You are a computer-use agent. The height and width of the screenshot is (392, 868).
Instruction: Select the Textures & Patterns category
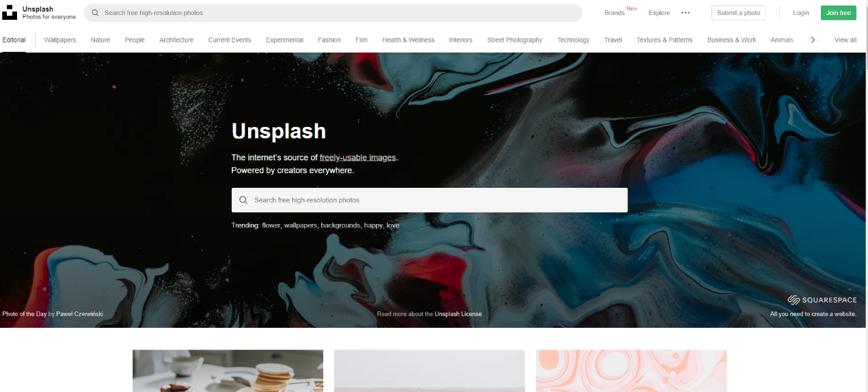coord(664,40)
